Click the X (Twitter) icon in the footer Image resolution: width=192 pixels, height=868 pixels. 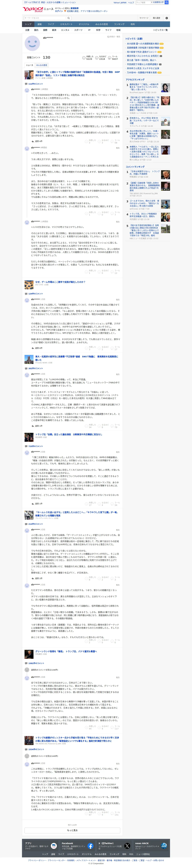click(127, 846)
